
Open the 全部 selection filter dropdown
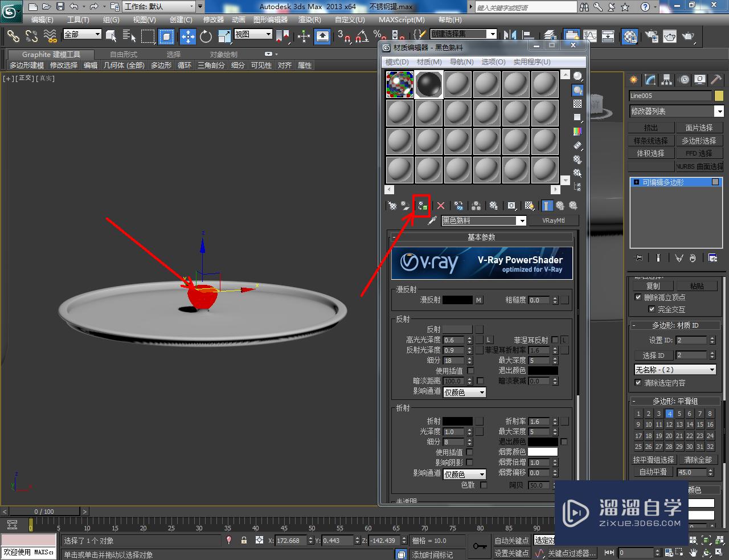82,34
